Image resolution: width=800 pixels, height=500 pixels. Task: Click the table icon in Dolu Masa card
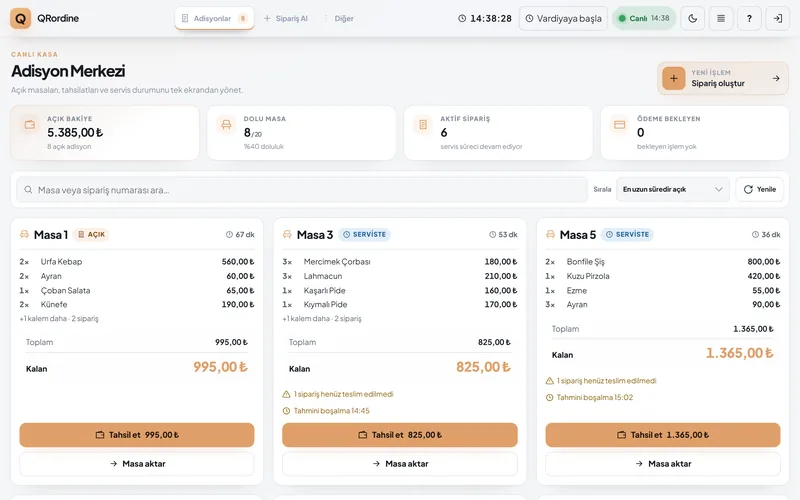click(226, 124)
